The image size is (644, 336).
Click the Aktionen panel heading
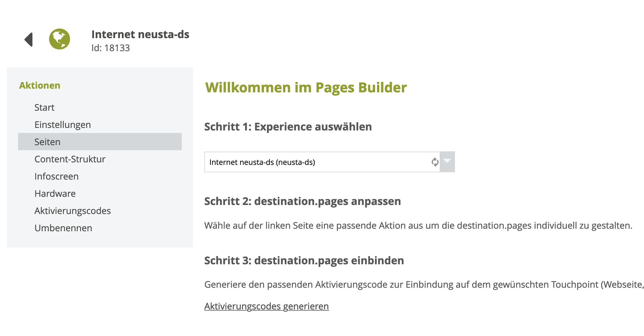[40, 85]
